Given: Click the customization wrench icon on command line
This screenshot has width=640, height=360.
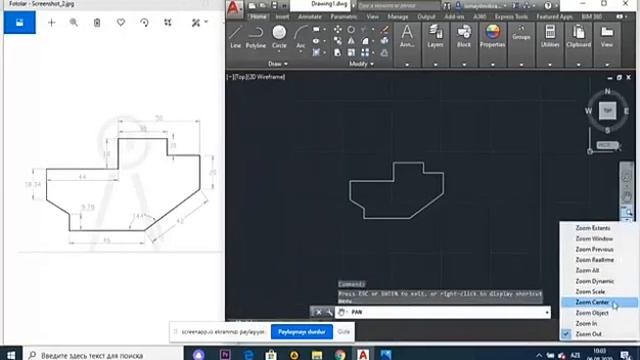Looking at the screenshot, I should coord(329,312).
